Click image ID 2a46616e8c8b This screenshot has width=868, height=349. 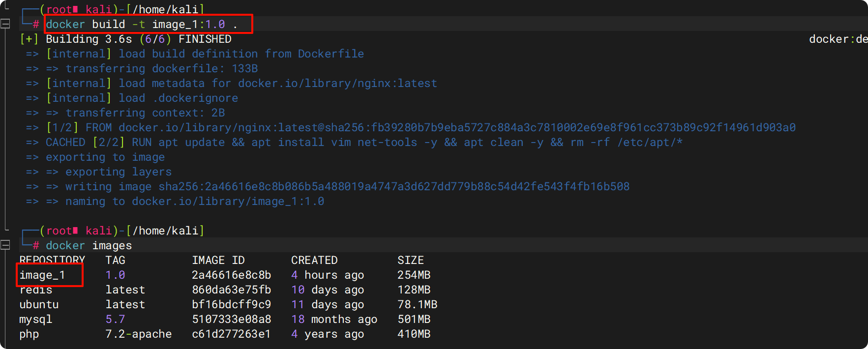[x=231, y=275]
